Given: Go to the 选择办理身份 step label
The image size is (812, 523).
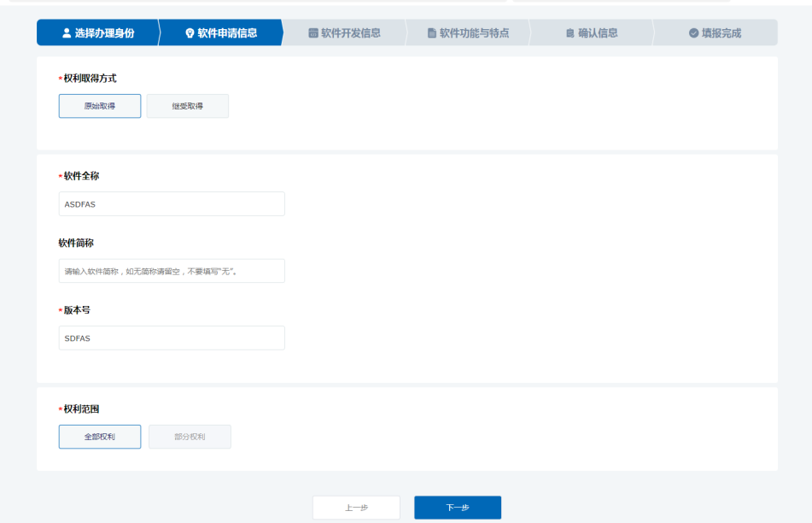Looking at the screenshot, I should tap(104, 33).
